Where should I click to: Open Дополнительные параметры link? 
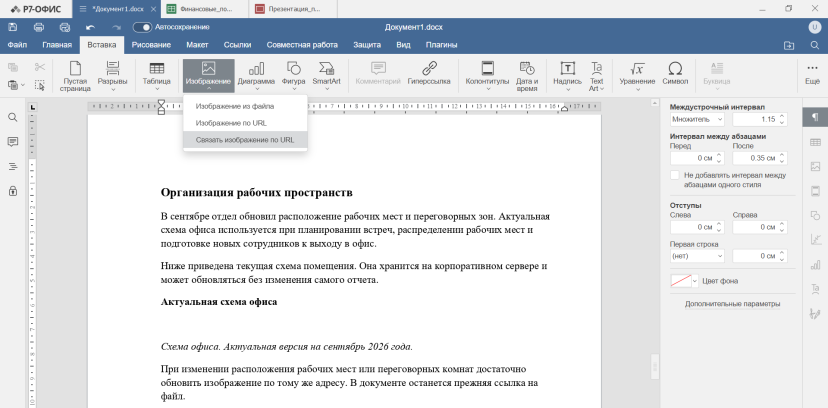tap(732, 304)
